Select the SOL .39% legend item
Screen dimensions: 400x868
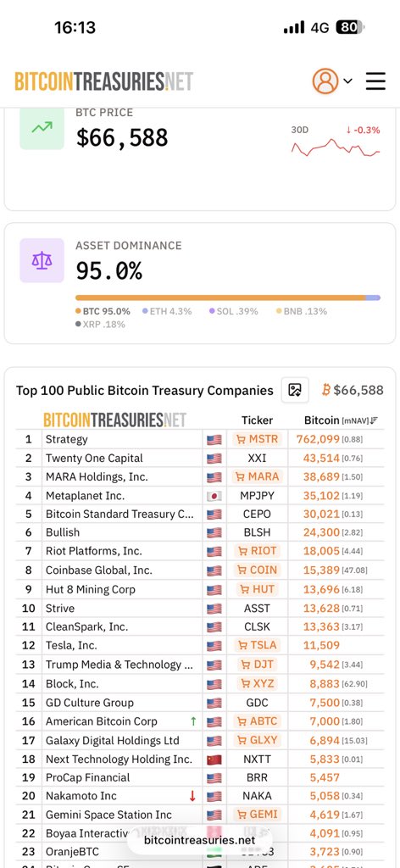click(x=233, y=311)
